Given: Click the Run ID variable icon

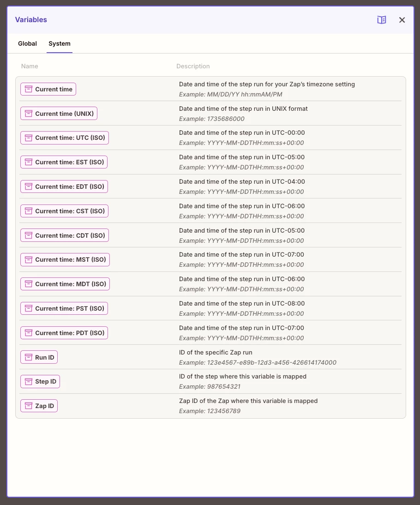Looking at the screenshot, I should point(29,357).
